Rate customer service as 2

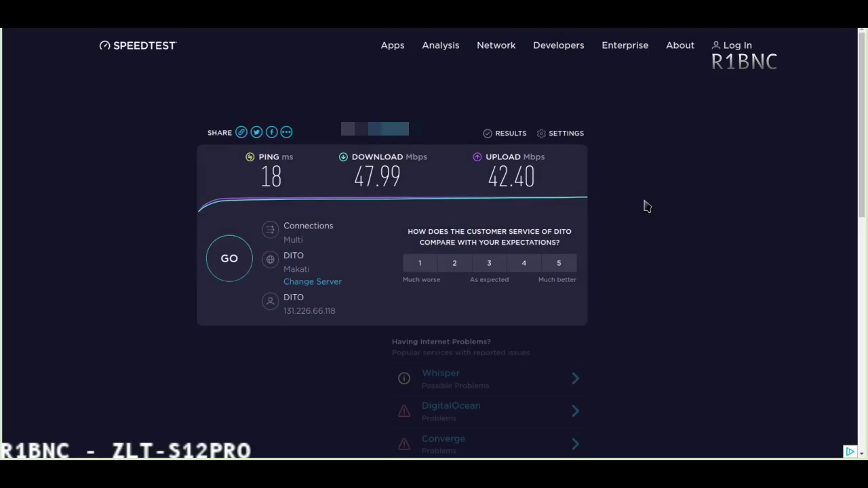click(x=454, y=263)
